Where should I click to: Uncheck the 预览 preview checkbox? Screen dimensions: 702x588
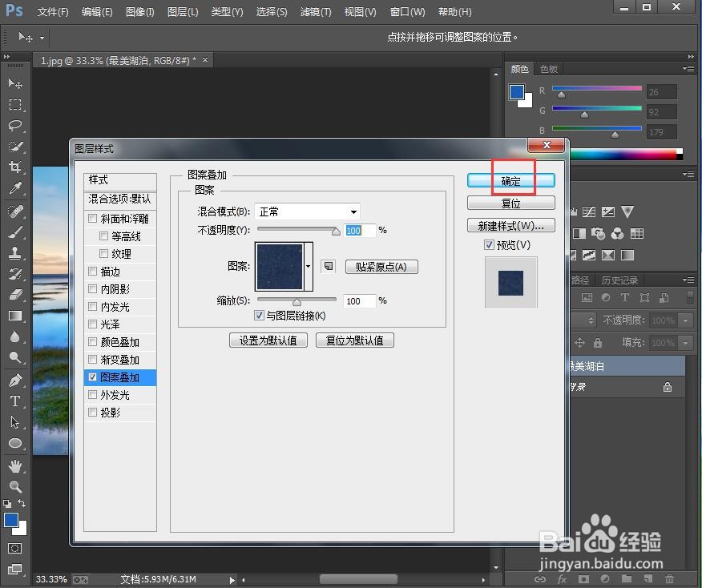[x=490, y=245]
